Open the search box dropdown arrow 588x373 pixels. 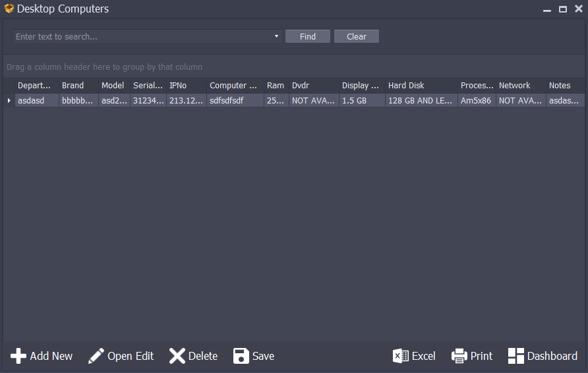pyautogui.click(x=276, y=36)
